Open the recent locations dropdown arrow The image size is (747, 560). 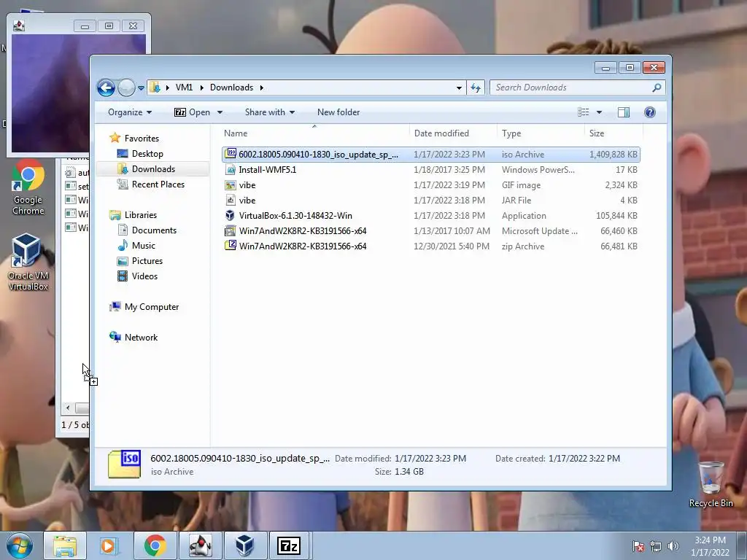(141, 88)
